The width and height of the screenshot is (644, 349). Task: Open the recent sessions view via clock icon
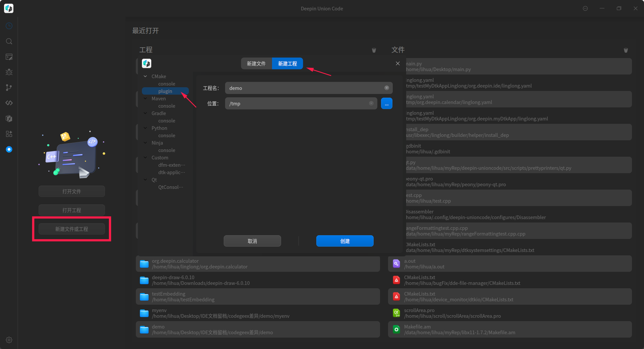(x=9, y=26)
